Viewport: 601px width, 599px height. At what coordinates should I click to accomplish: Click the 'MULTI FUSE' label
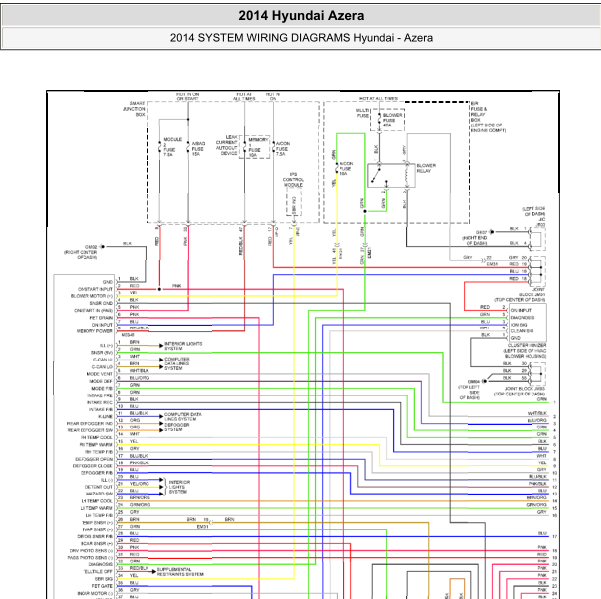click(362, 113)
